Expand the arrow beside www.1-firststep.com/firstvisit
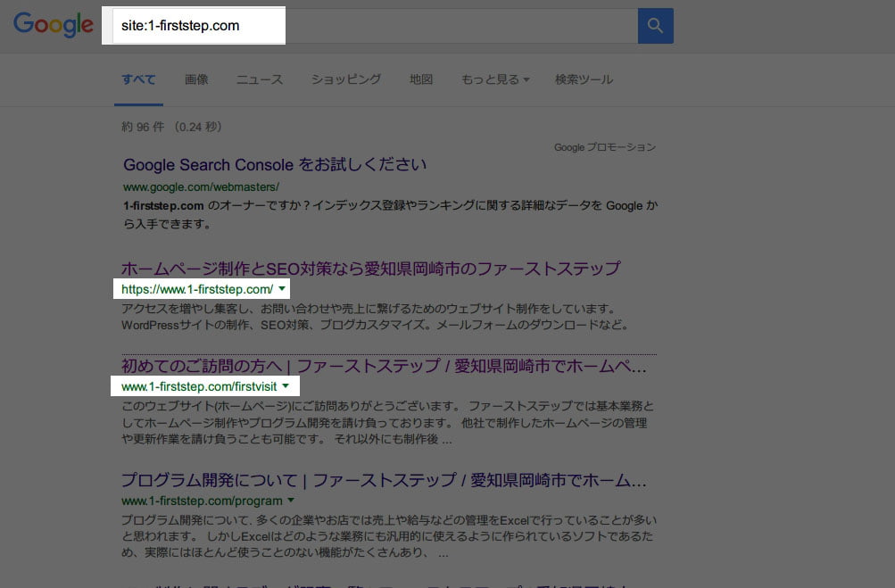The image size is (895, 588). coord(286,386)
